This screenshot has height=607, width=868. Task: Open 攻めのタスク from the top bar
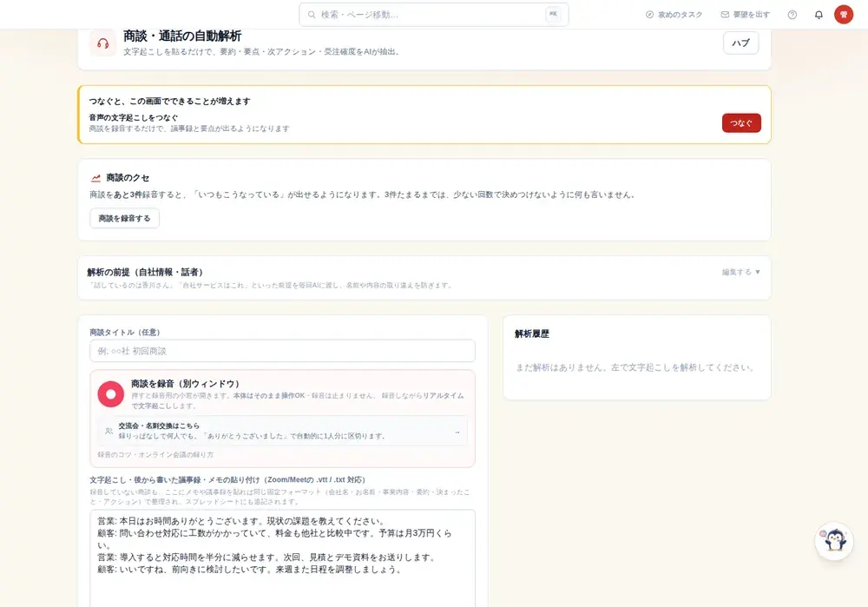[674, 15]
